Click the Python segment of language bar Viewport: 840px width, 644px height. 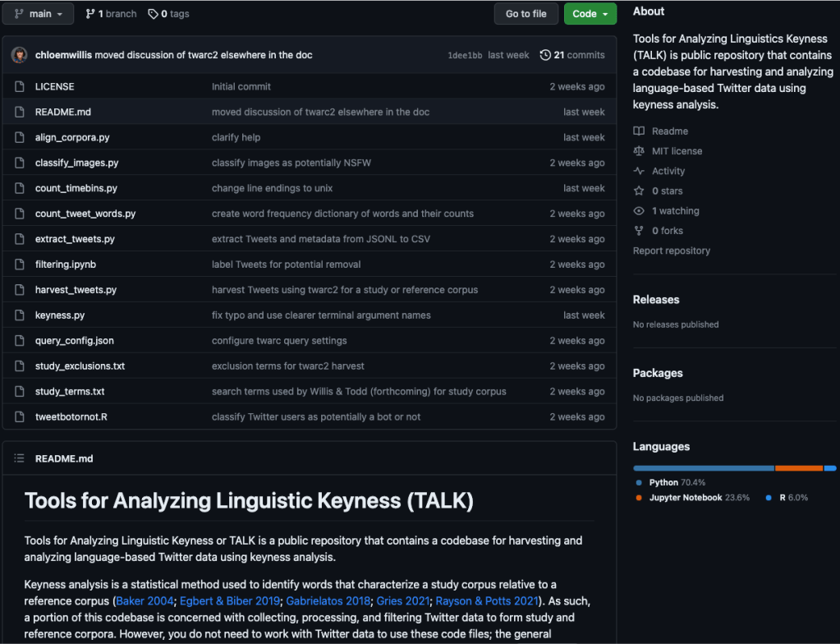coord(703,468)
